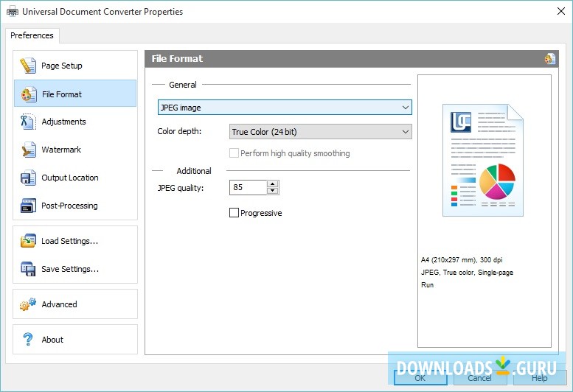Screen dimensions: 573x392
Task: Click the Post-Processing window icon
Action: [x=28, y=206]
